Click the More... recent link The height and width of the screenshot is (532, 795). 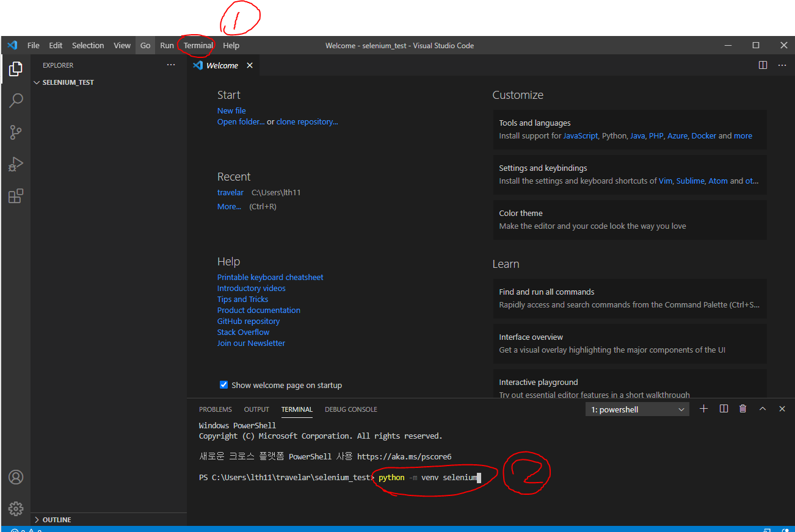(x=229, y=206)
